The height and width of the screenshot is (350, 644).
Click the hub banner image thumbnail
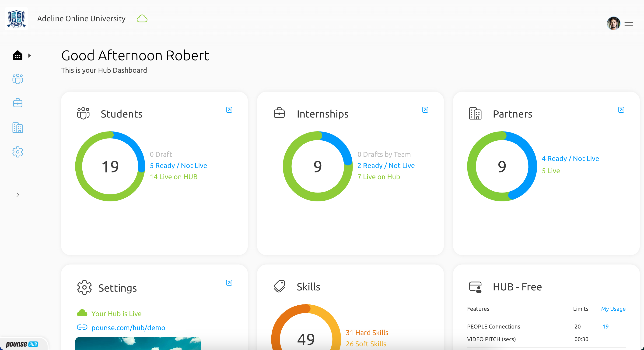coord(138,343)
